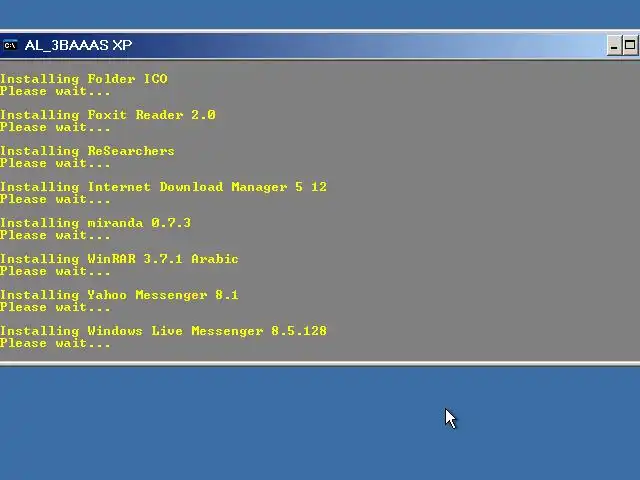Viewport: 640px width, 480px height.
Task: Select Installing WinRAR 3.7.1 Arabic line
Action: coord(119,259)
